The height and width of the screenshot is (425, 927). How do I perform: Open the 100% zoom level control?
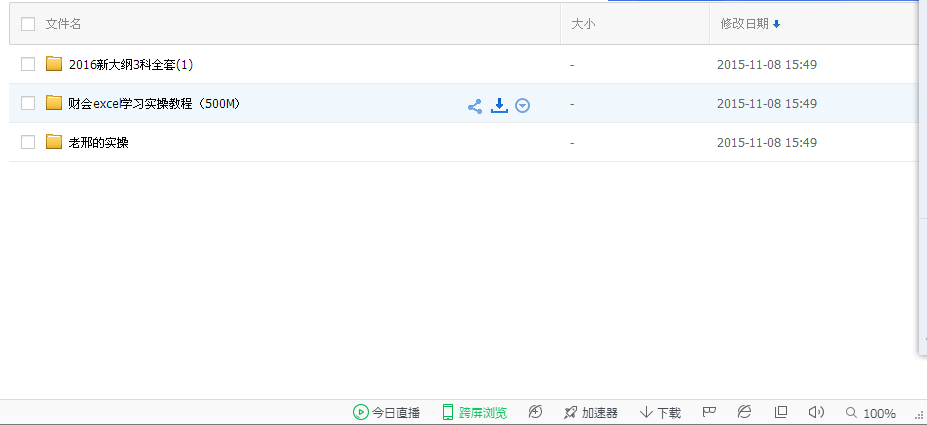(x=871, y=413)
